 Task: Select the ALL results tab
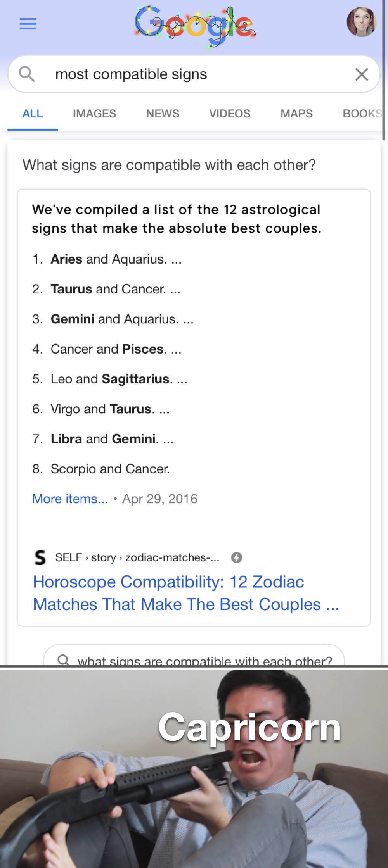[x=32, y=113]
